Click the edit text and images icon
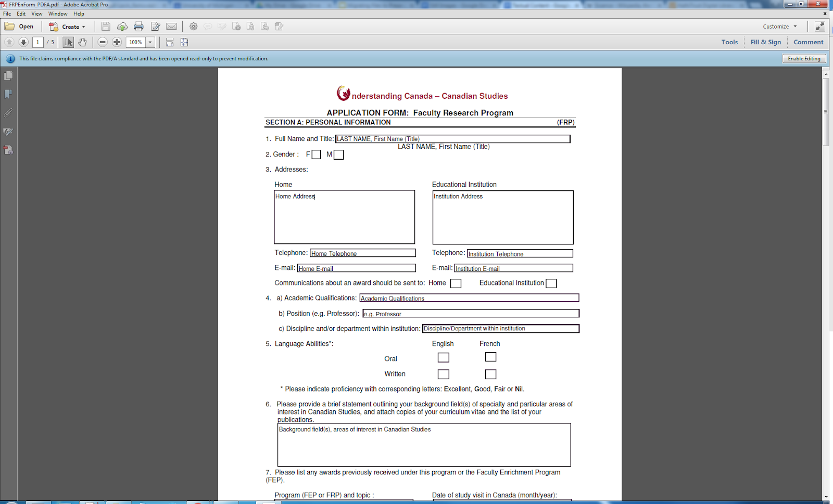Screen dimensions: 833x504 click(x=155, y=27)
